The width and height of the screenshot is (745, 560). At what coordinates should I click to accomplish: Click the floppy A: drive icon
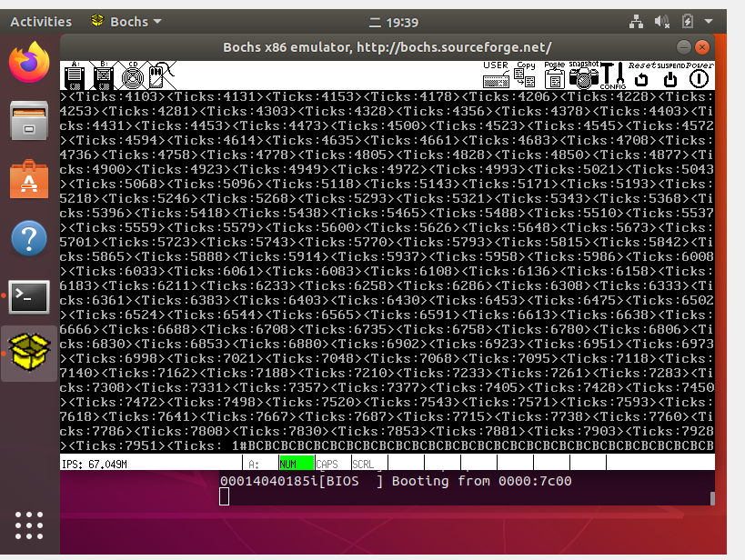(75, 75)
